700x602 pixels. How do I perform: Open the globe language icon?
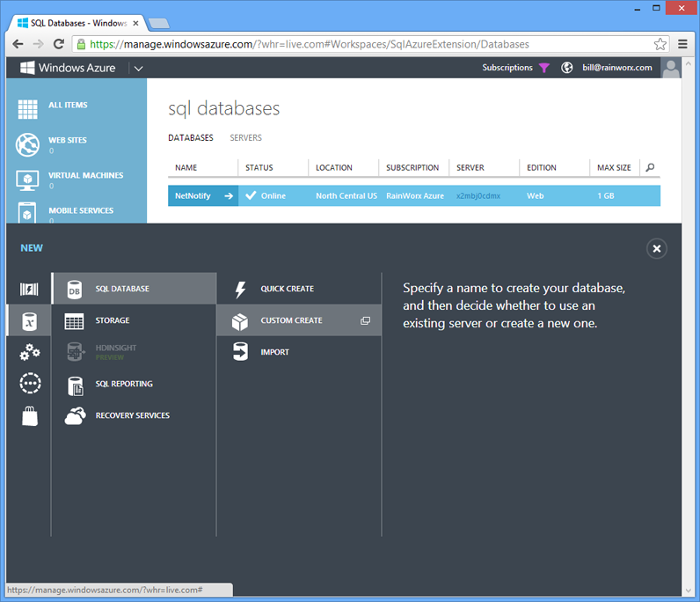[567, 68]
